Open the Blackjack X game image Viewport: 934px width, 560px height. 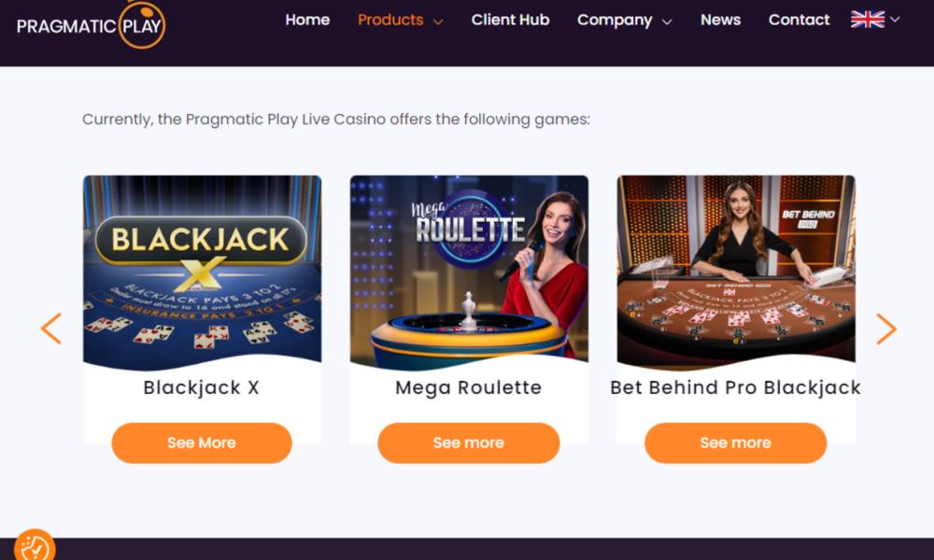click(x=202, y=271)
